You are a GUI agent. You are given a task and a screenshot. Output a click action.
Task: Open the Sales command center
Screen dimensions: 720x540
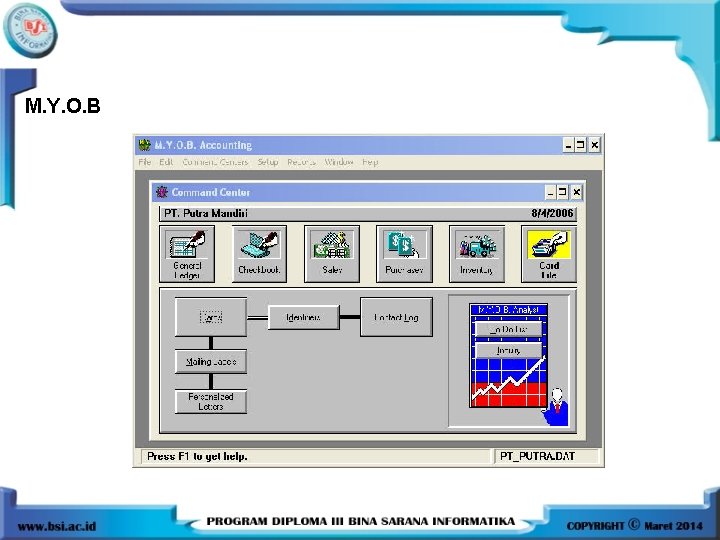[x=332, y=254]
